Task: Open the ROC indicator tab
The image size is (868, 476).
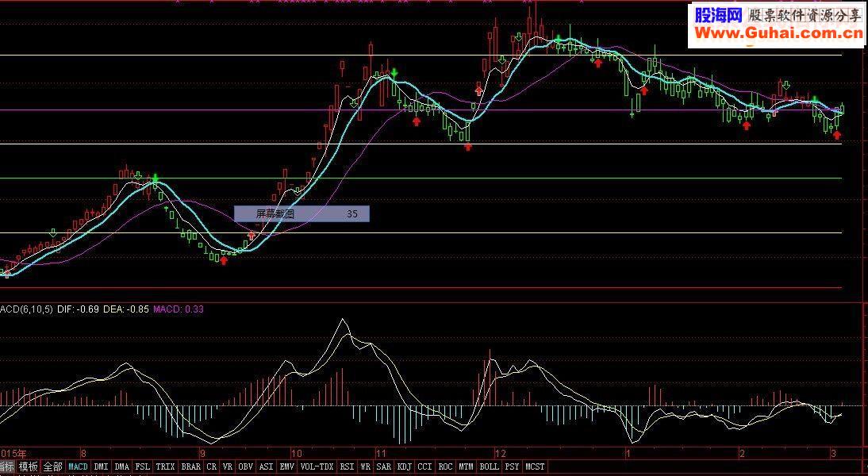Action: [446, 466]
